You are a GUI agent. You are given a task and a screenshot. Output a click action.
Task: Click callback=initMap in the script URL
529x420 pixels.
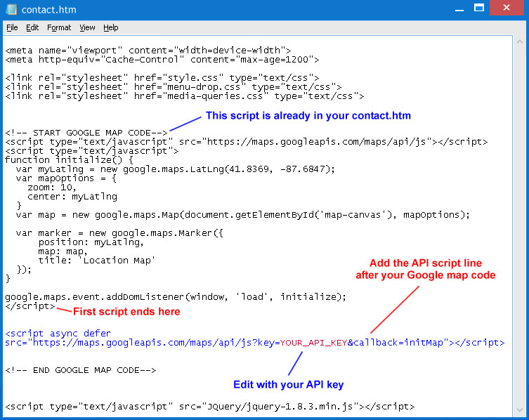398,343
